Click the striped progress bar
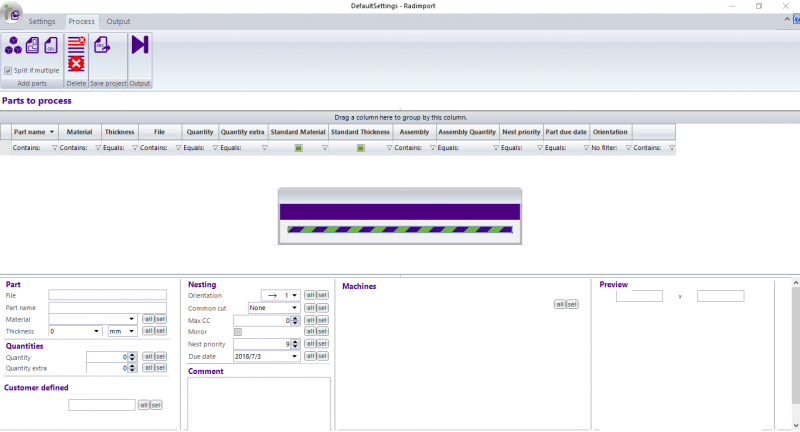The width and height of the screenshot is (800, 432). tap(399, 229)
